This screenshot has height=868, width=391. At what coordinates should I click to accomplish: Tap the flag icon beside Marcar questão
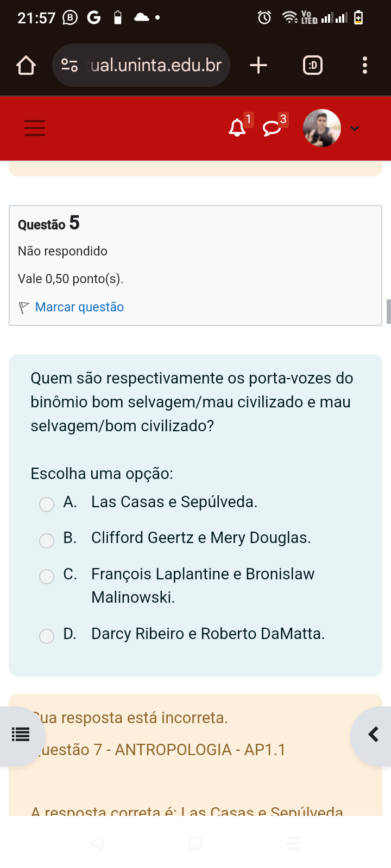[x=24, y=308]
